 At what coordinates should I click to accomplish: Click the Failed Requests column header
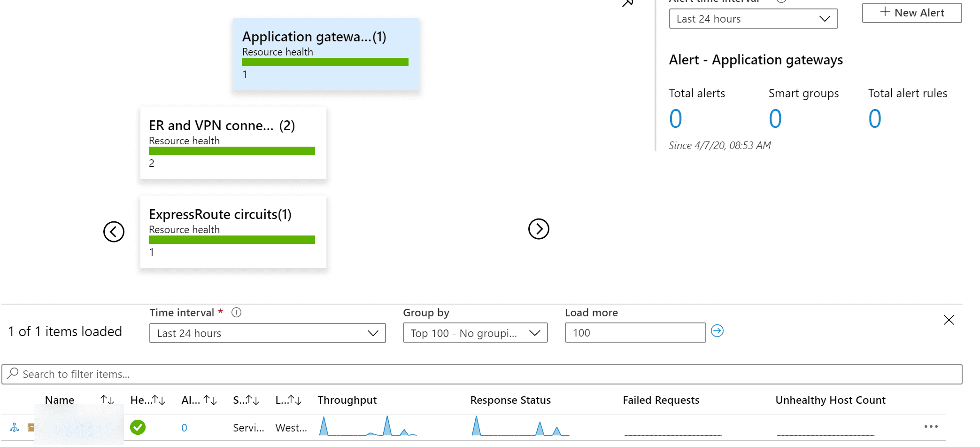pos(661,400)
